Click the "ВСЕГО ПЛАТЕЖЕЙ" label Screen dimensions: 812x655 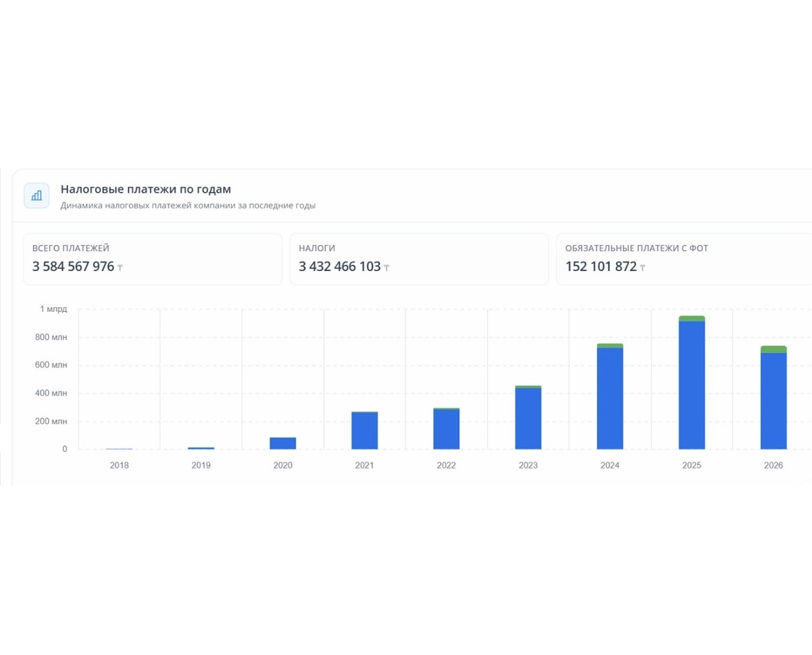coord(71,248)
